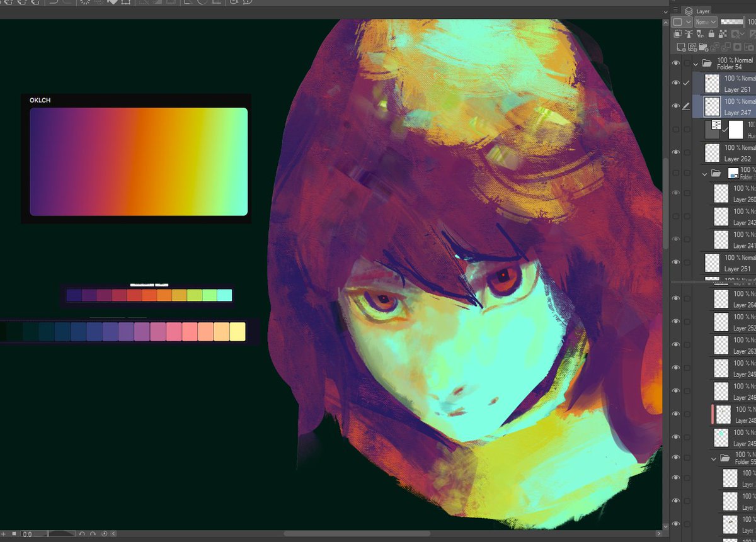Adjust the layer opacity slider

[733, 21]
